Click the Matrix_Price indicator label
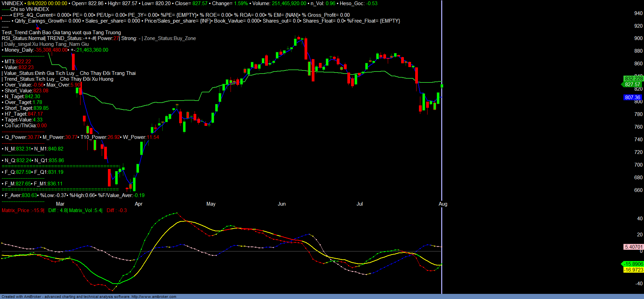 tap(23, 210)
